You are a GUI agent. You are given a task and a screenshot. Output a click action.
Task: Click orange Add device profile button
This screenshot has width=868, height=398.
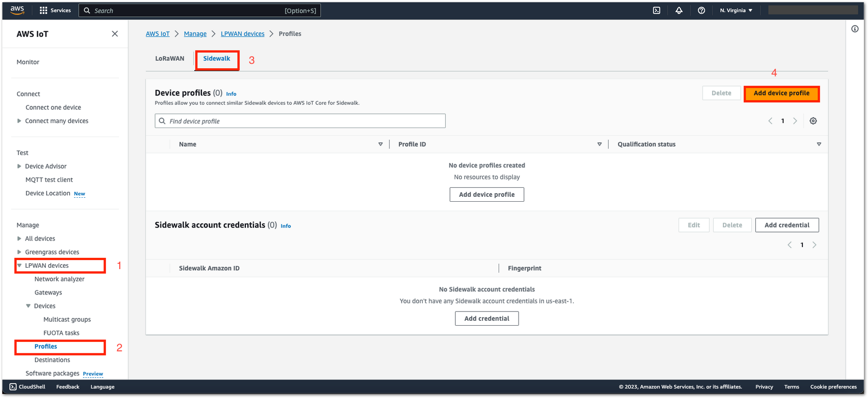tap(781, 93)
